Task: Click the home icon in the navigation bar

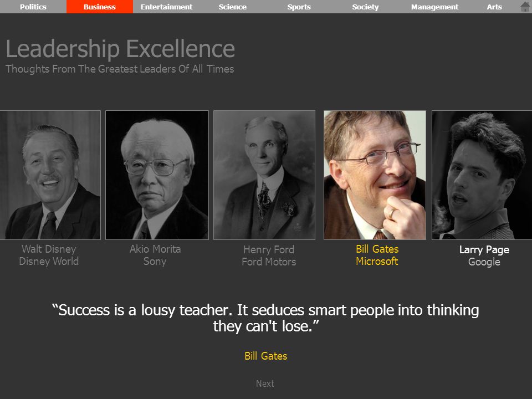Action: point(525,7)
